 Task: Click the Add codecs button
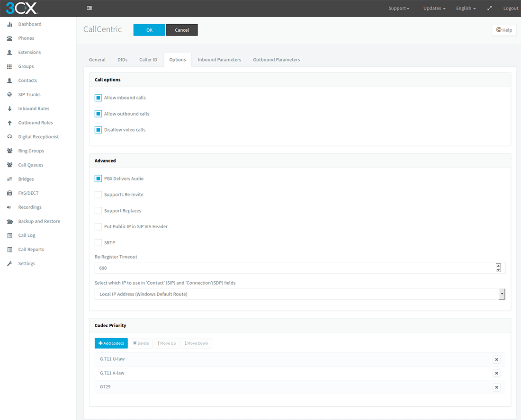111,343
